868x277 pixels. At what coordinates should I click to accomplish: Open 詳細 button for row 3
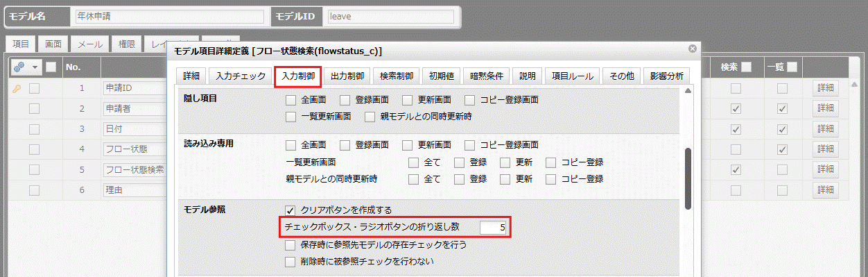point(826,129)
